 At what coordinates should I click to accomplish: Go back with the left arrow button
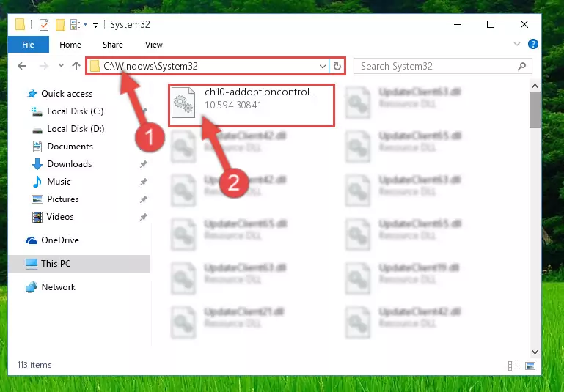tap(22, 66)
